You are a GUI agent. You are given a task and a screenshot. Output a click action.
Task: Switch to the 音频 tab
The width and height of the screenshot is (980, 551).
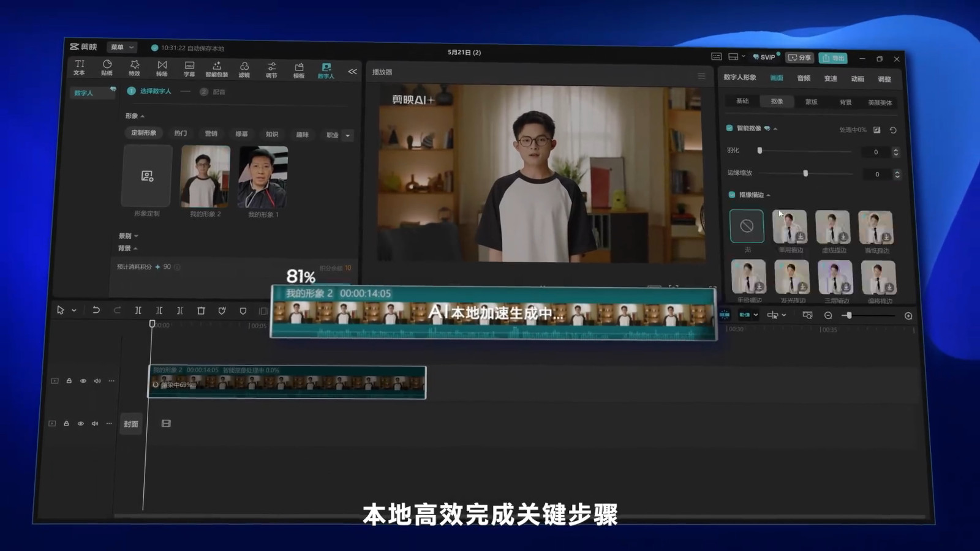click(x=804, y=78)
